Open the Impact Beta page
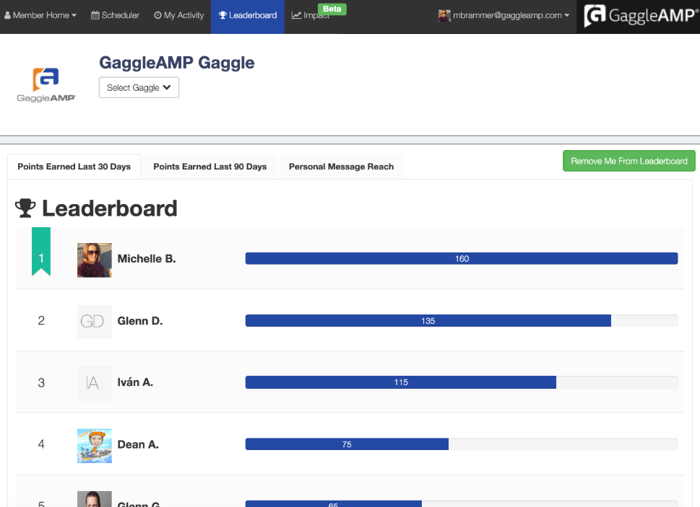The image size is (700, 507). coord(311,15)
